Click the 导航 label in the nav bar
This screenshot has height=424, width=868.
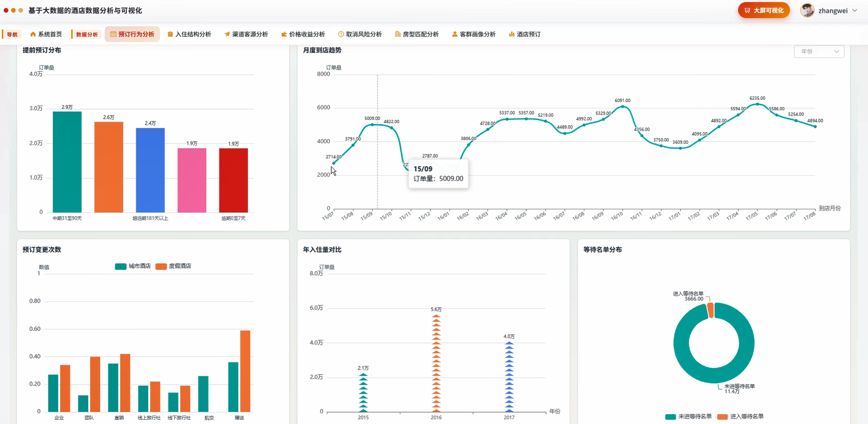[12, 35]
